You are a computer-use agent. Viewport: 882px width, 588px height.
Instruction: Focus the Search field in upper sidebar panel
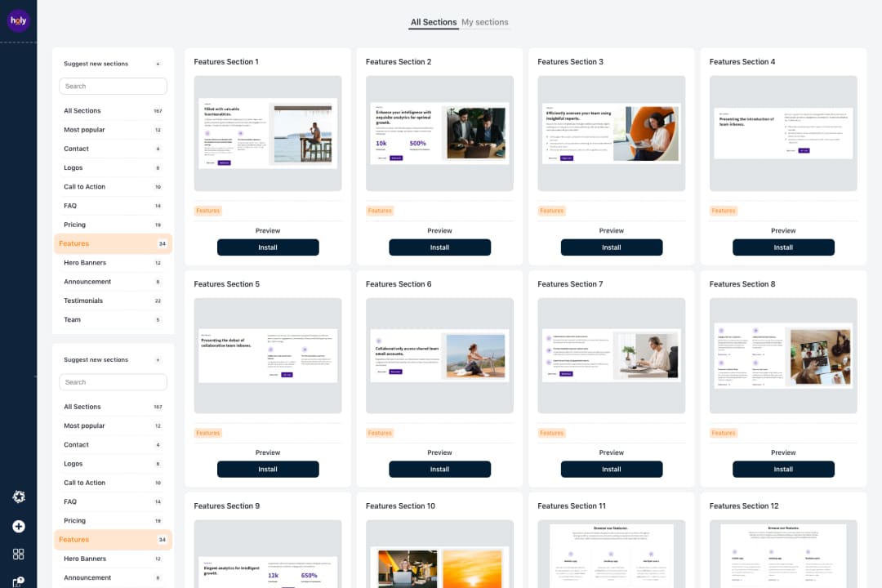[113, 86]
